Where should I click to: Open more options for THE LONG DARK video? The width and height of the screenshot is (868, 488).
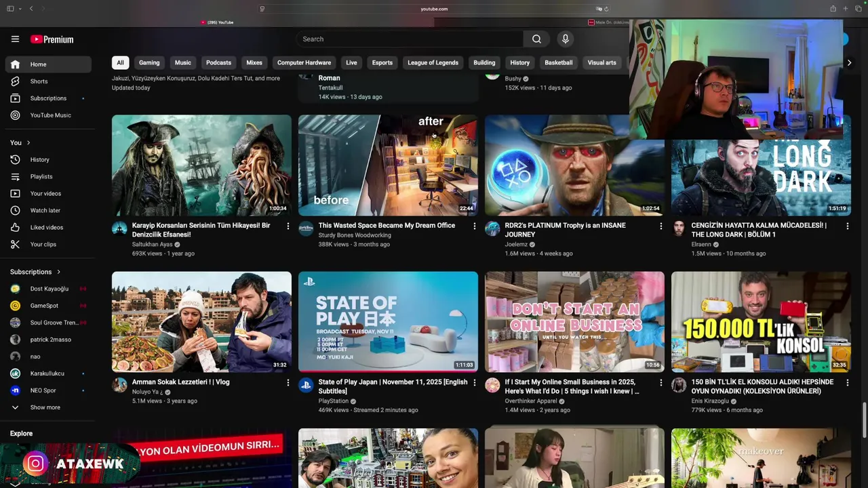point(847,226)
